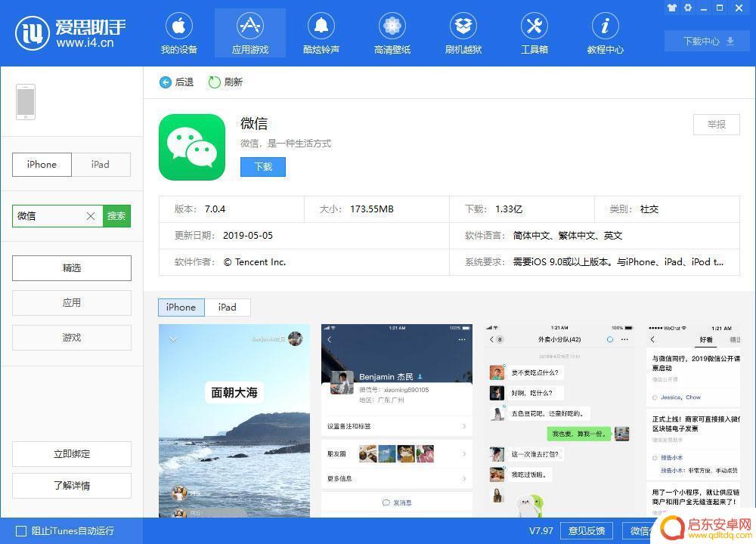This screenshot has width=756, height=544.
Task: Click the 立即绑定 button
Action: pyautogui.click(x=72, y=454)
